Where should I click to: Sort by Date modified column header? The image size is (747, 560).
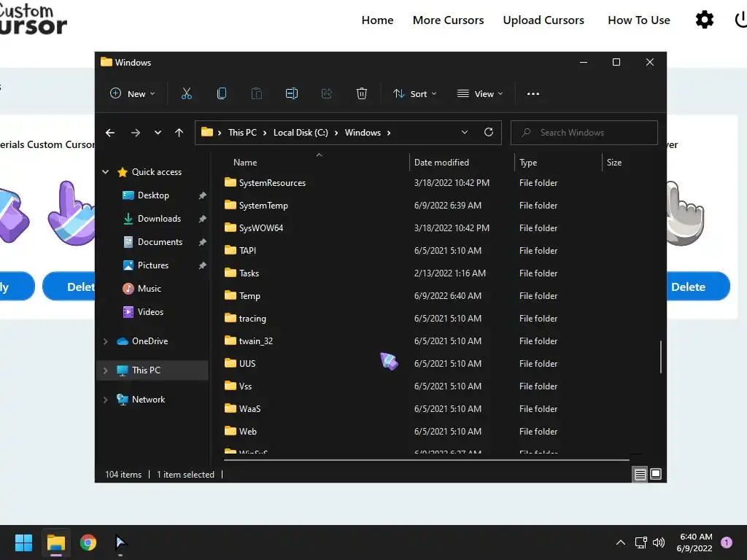coord(441,163)
